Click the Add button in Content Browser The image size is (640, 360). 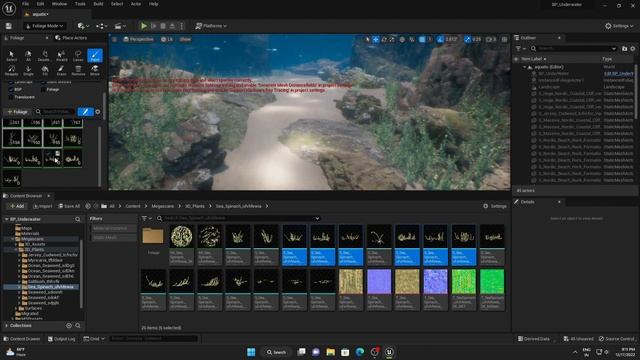pyautogui.click(x=16, y=206)
